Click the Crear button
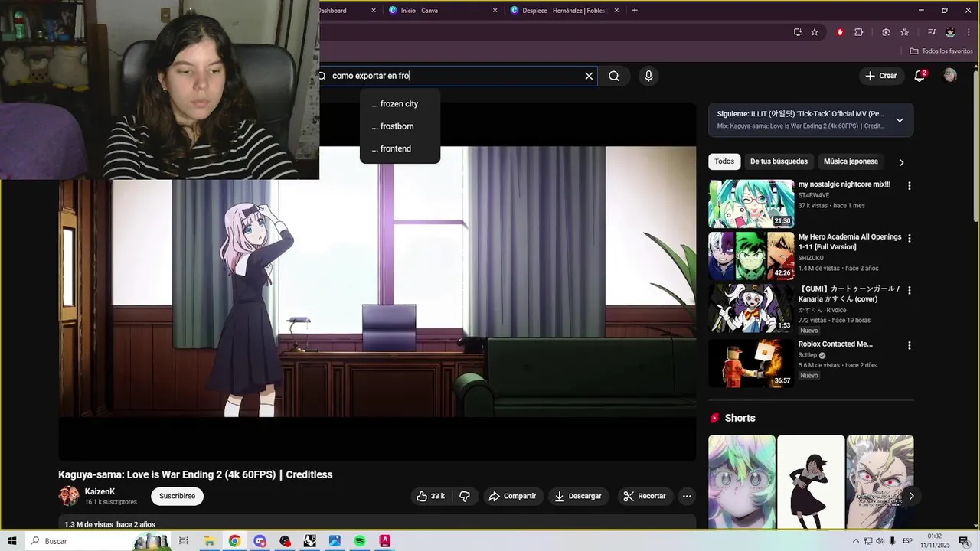The height and width of the screenshot is (551, 980). click(x=881, y=76)
